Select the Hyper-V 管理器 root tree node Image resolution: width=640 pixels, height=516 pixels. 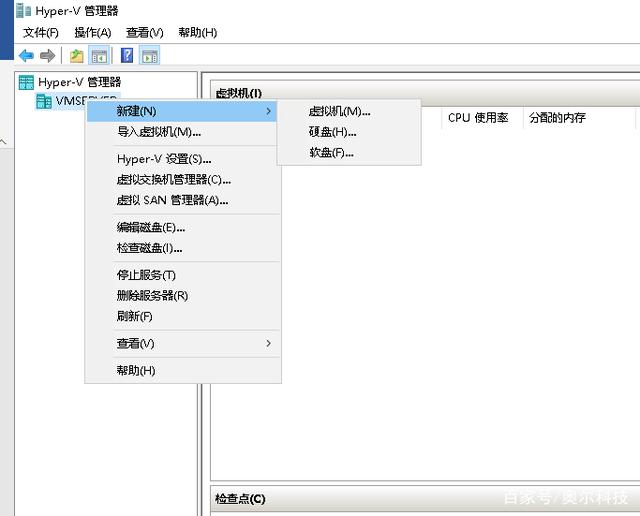(x=70, y=82)
